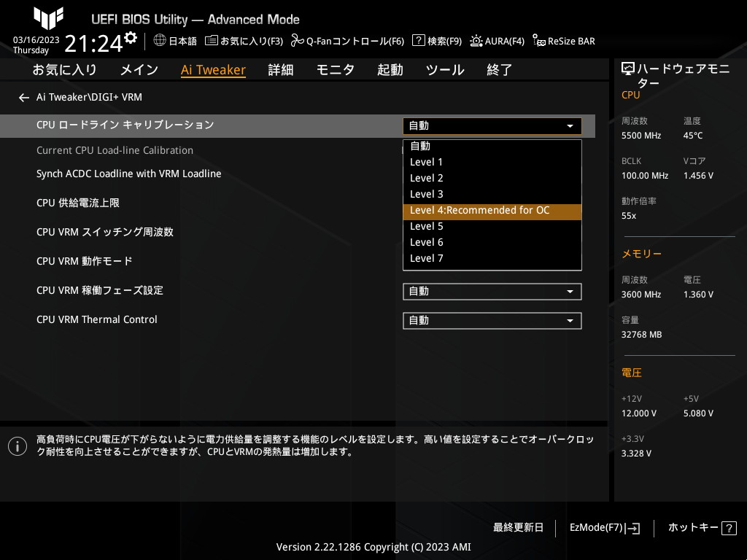
Task: Click the TUF logo at top left
Action: pyautogui.click(x=48, y=18)
